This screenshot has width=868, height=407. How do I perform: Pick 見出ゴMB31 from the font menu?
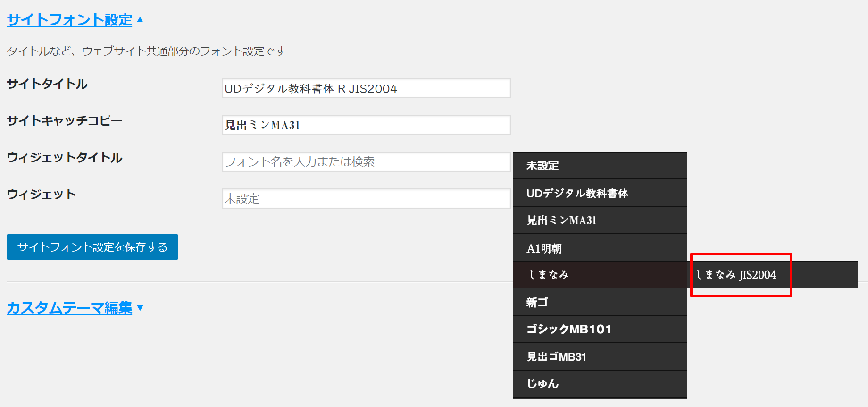point(600,357)
